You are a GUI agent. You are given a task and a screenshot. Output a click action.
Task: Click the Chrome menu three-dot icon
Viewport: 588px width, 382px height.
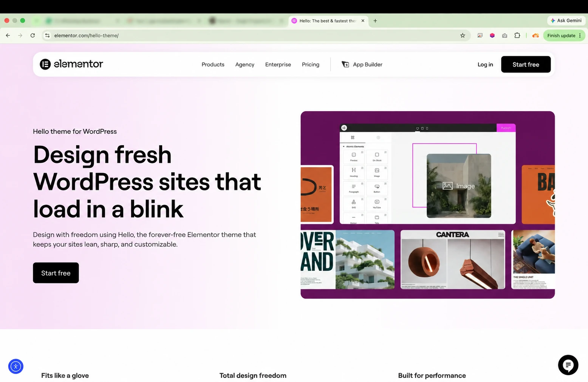(x=580, y=36)
